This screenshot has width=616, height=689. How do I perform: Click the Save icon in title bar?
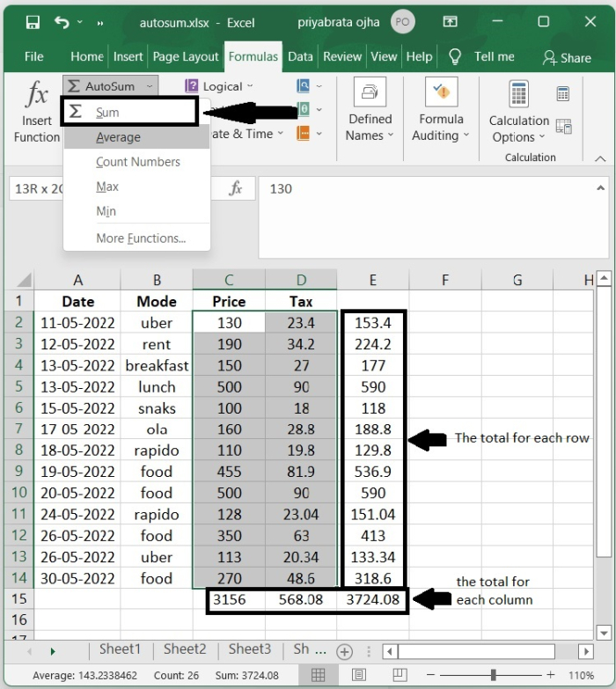pos(33,22)
